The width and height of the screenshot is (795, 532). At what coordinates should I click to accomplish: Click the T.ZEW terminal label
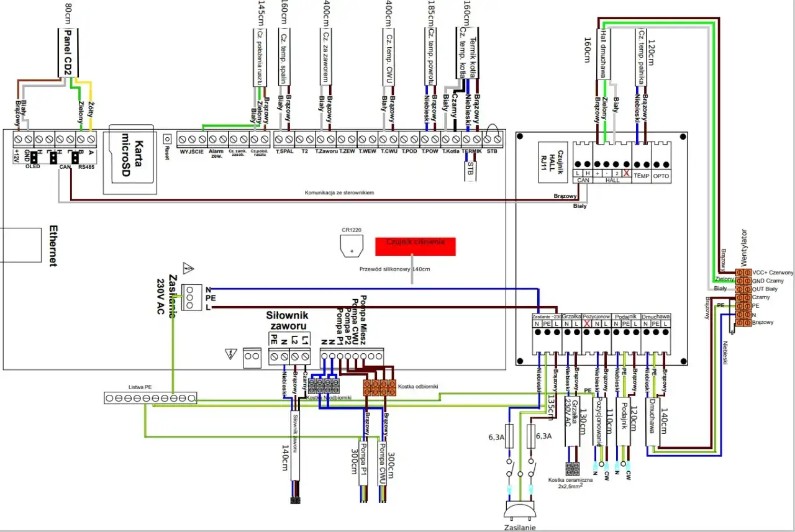pyautogui.click(x=347, y=151)
